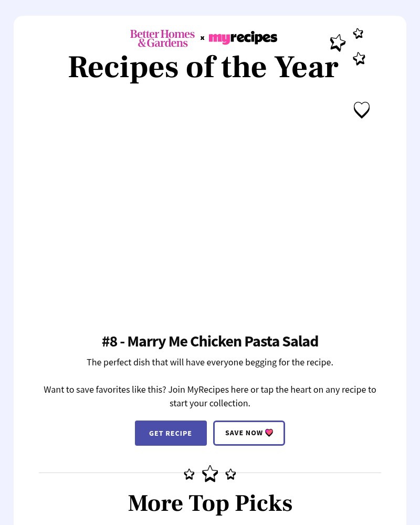The width and height of the screenshot is (420, 525).
Task: Click the right star above More Top Picks
Action: (x=230, y=474)
